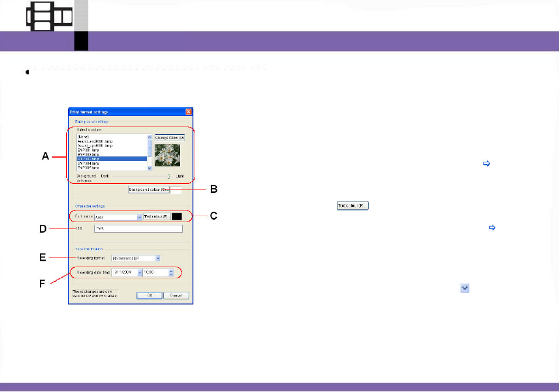Click the daisy flower preview thumbnail

point(167,155)
